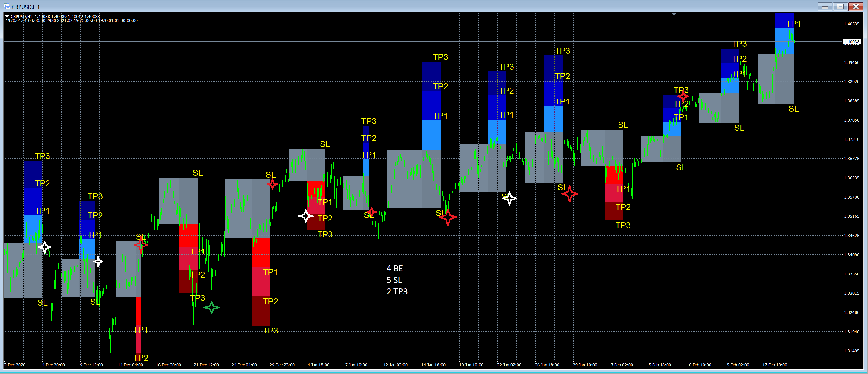This screenshot has width=868, height=374.
Task: Click the chart shift triangle marker on top edge
Action: point(674,14)
